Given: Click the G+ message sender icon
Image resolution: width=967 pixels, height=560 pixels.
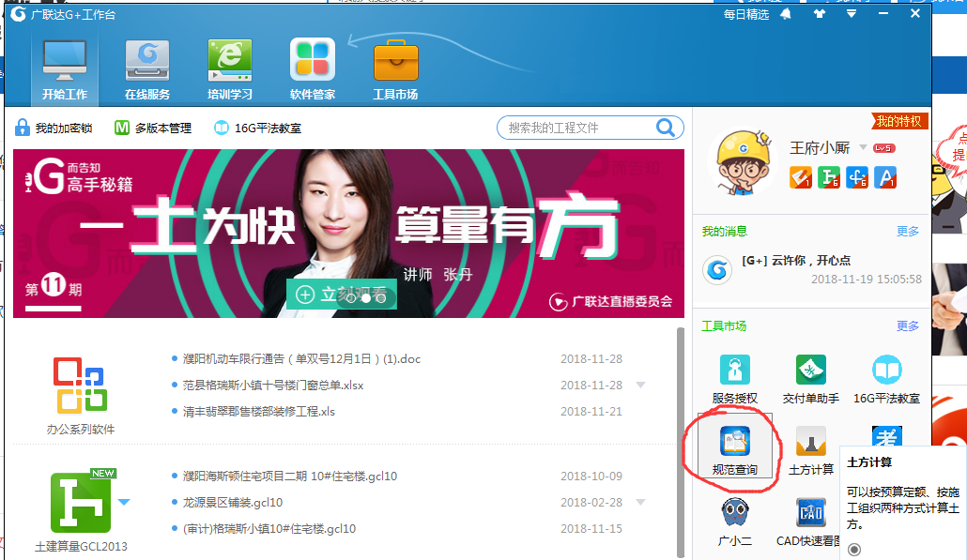Looking at the screenshot, I should [717, 270].
